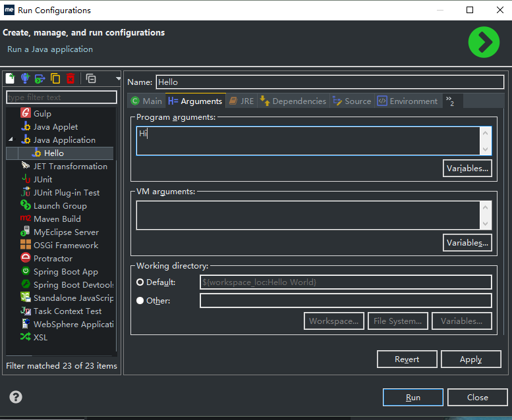Screen dimensions: 512x420
Task: Click the Apply button
Action: (471, 359)
